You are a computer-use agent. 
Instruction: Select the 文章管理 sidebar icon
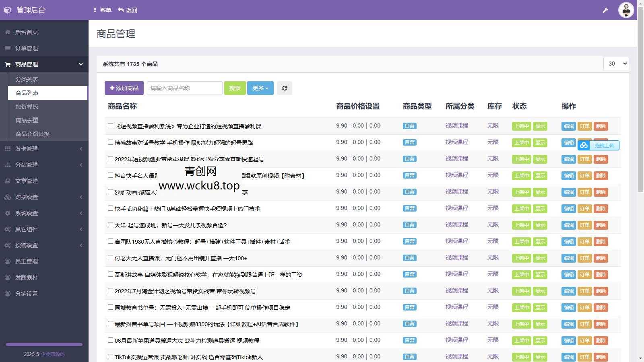click(7, 181)
